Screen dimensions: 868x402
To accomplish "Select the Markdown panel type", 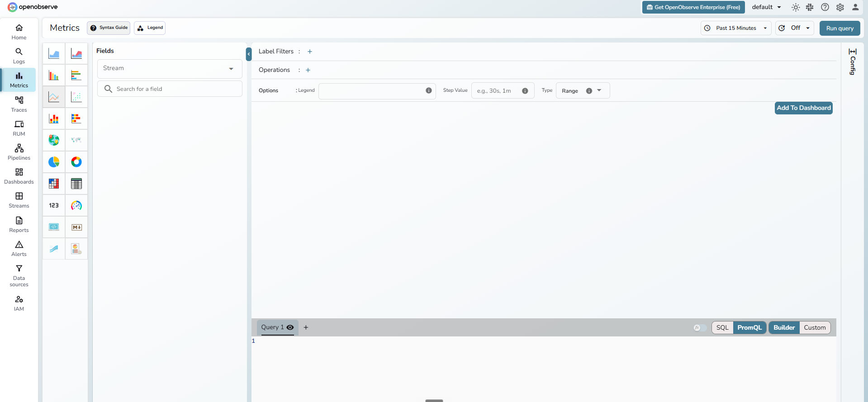I will tap(76, 227).
